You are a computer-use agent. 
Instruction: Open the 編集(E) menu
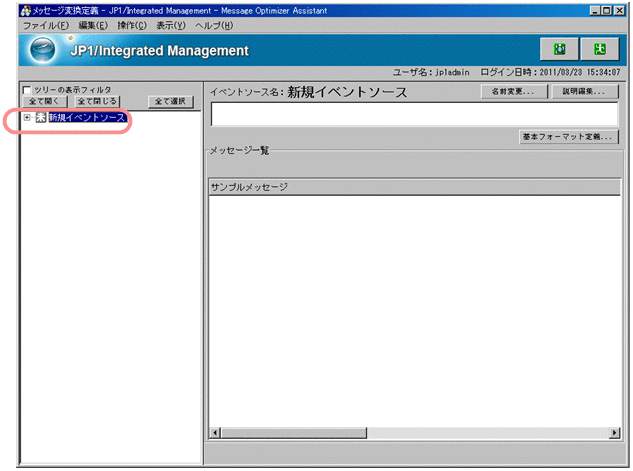(x=93, y=25)
